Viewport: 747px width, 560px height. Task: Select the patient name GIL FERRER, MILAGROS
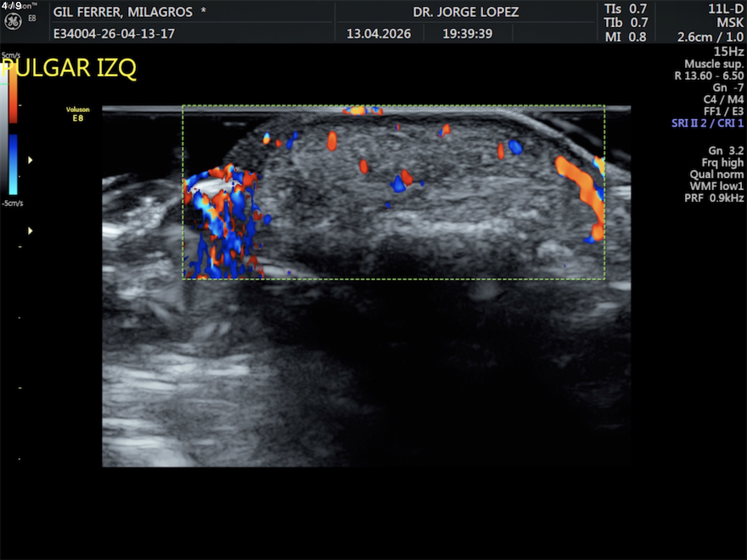123,12
